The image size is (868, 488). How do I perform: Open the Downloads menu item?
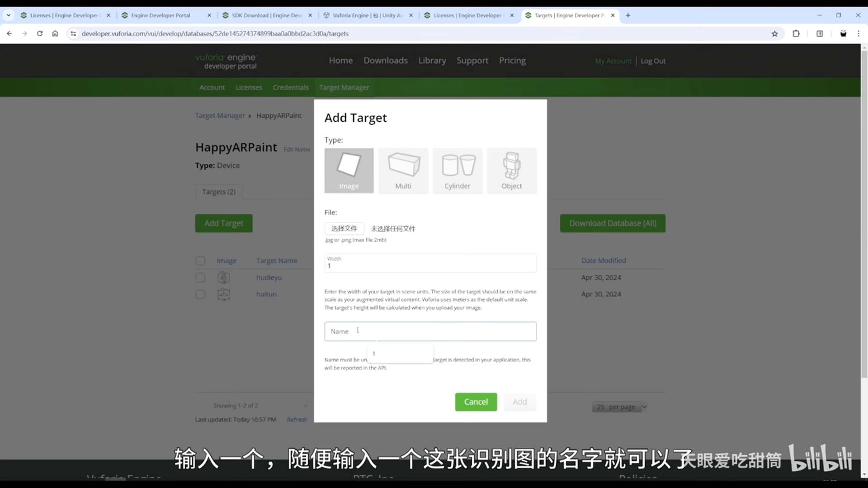pos(385,61)
